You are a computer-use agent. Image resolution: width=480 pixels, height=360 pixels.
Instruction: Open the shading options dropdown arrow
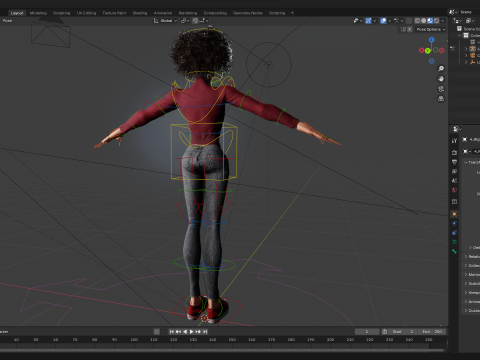(x=443, y=21)
